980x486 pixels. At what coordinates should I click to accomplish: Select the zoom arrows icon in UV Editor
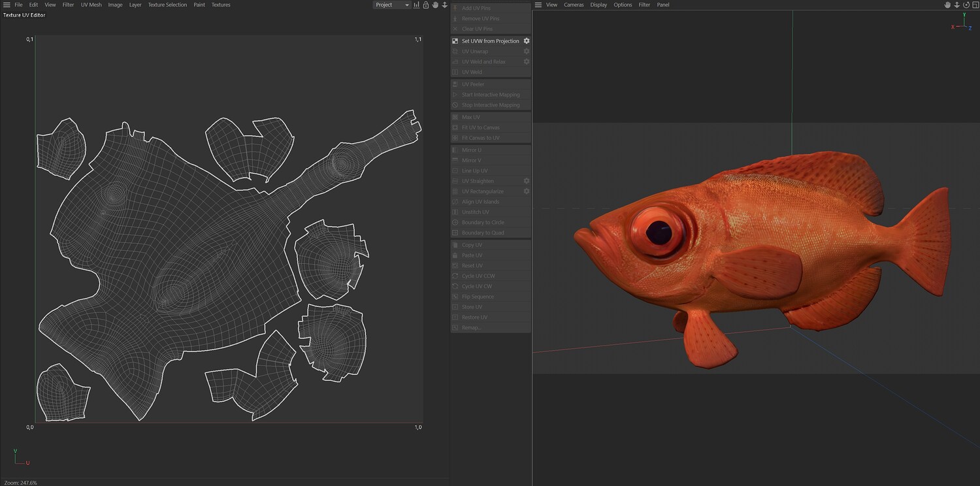pos(445,5)
